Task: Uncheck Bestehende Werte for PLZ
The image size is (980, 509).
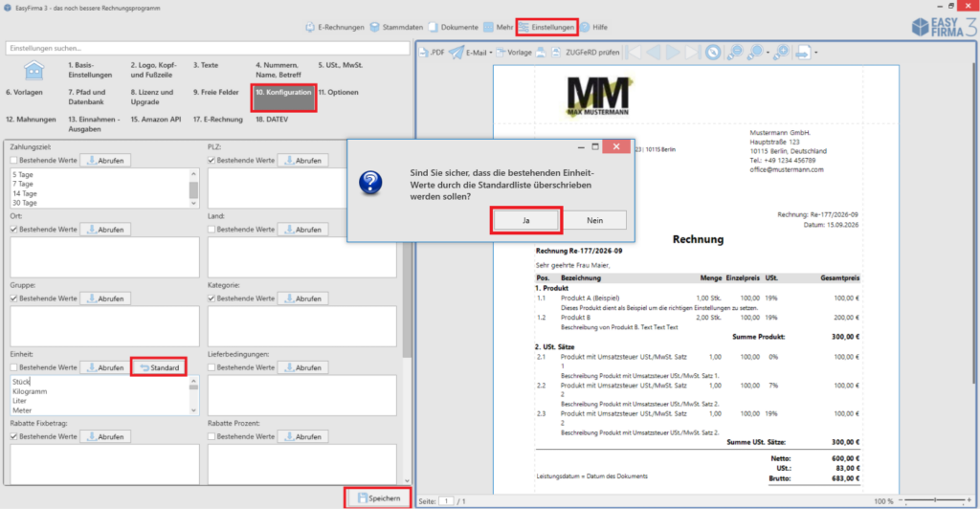Action: coord(212,161)
